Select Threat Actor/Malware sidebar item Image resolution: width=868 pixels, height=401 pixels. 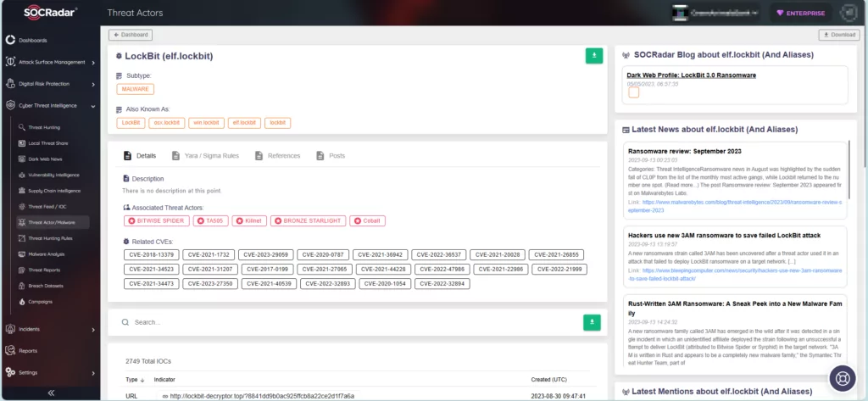point(51,223)
